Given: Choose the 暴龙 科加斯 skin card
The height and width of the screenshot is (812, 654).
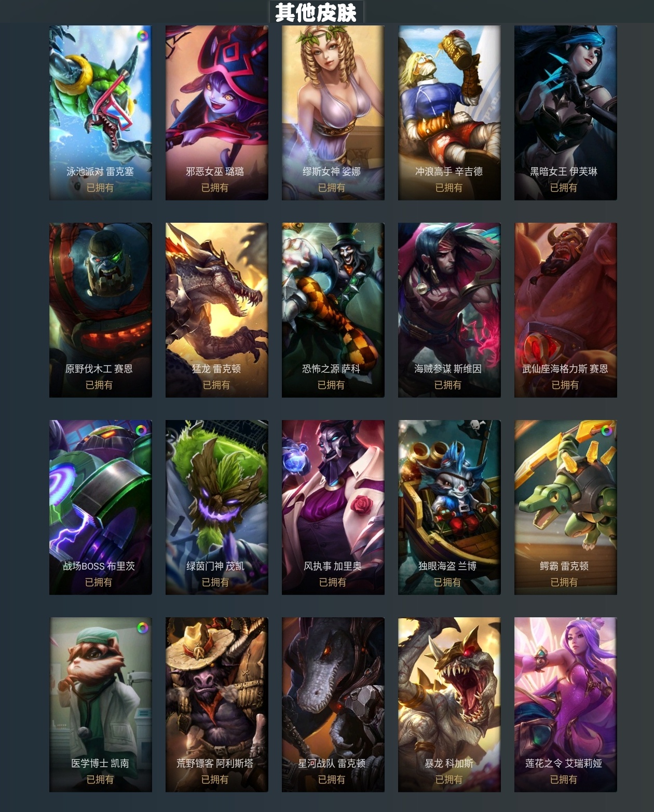Looking at the screenshot, I should pos(449,705).
